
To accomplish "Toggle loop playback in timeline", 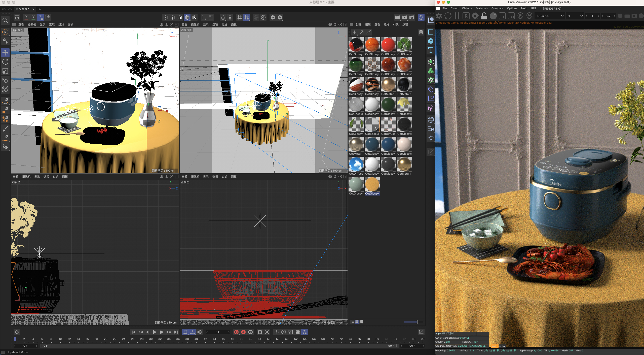I will tap(185, 332).
